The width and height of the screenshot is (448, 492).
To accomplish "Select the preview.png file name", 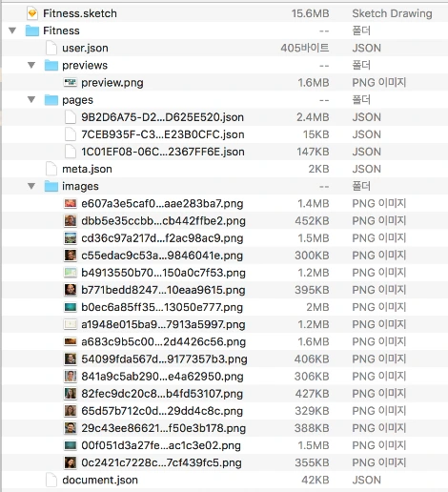I will [112, 83].
